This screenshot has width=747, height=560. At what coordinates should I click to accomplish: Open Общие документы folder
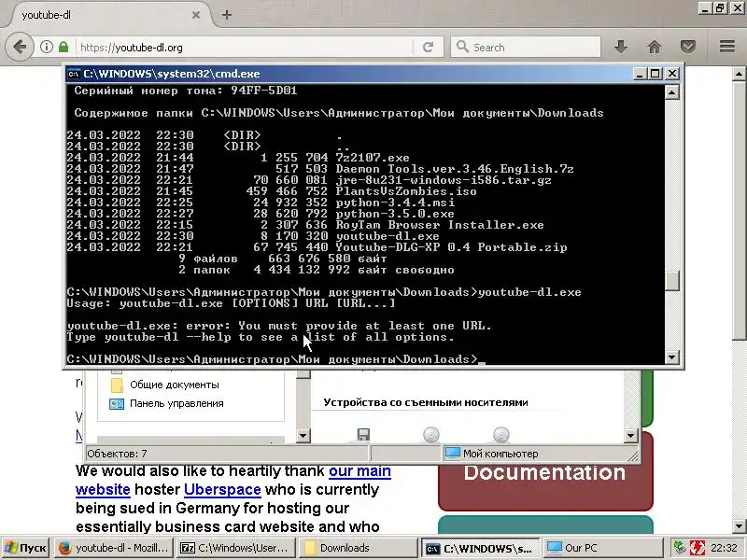coord(175,385)
